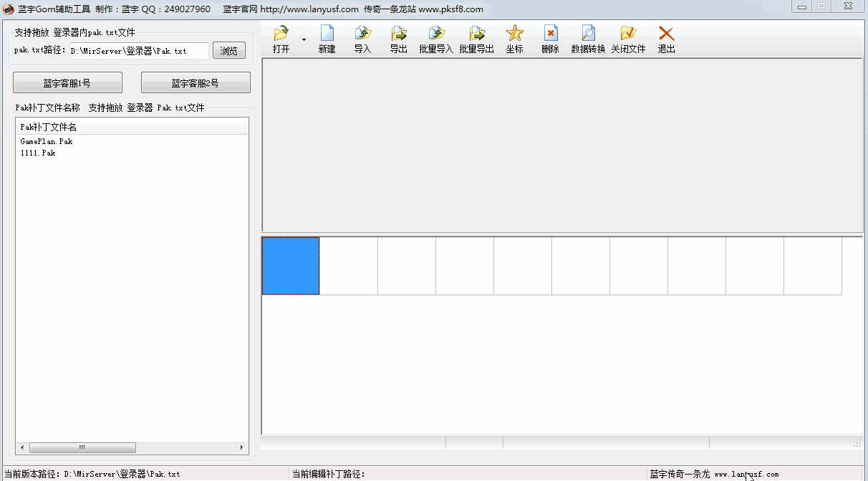Click the Pak补丁文件名 column header
This screenshot has width=868, height=481.
pos(49,128)
